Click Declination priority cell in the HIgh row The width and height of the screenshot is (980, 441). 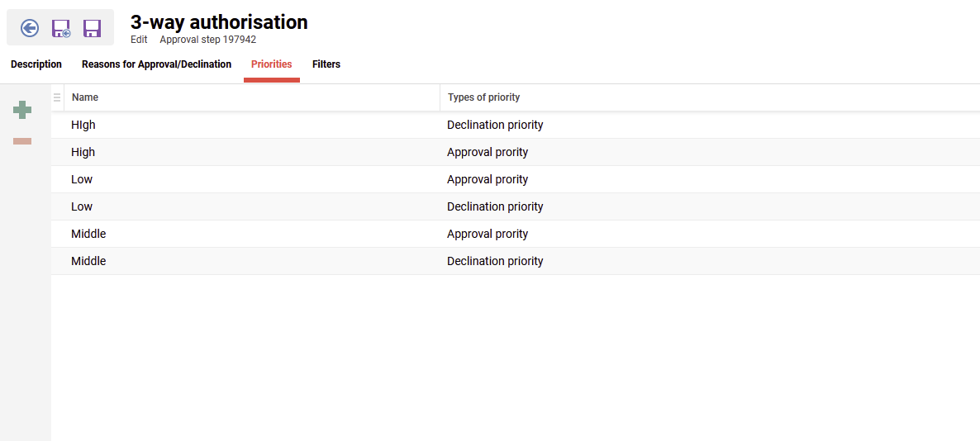pos(495,125)
